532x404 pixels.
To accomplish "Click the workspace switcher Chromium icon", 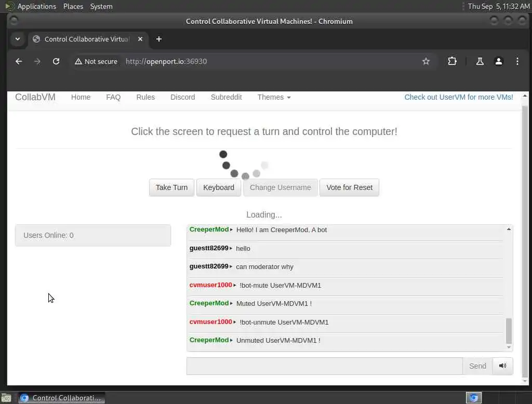I will [x=474, y=398].
